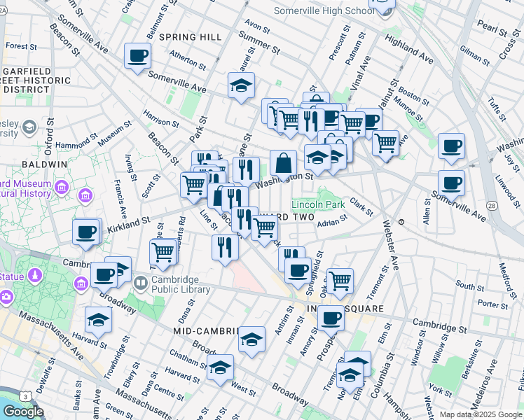Select the school marker above Lincoln Park

tap(317, 159)
